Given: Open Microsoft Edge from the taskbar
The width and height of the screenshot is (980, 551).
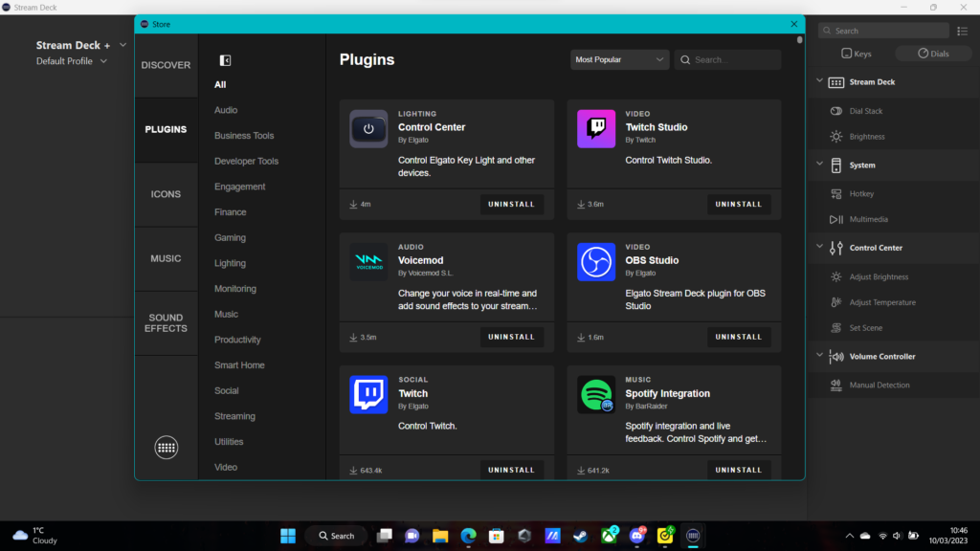Looking at the screenshot, I should click(468, 536).
